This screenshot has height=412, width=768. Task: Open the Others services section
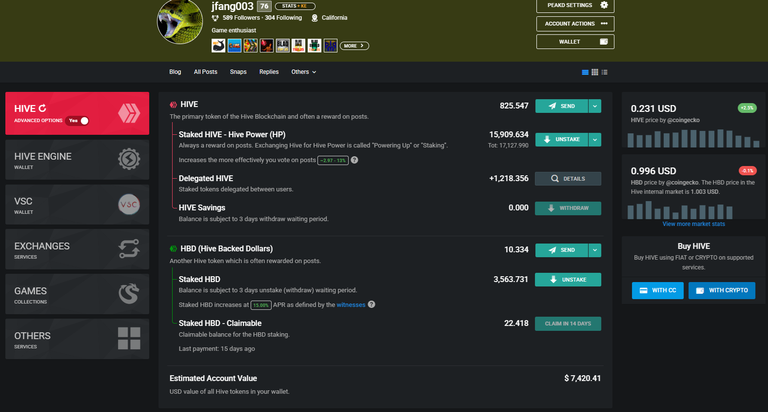coord(77,339)
